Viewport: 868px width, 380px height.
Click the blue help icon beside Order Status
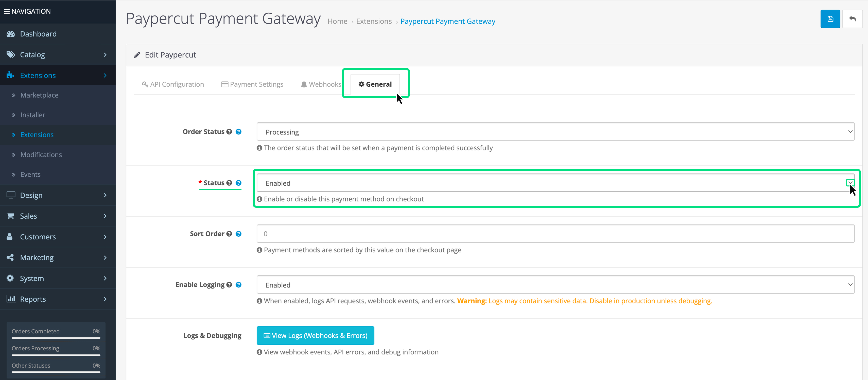pyautogui.click(x=239, y=131)
